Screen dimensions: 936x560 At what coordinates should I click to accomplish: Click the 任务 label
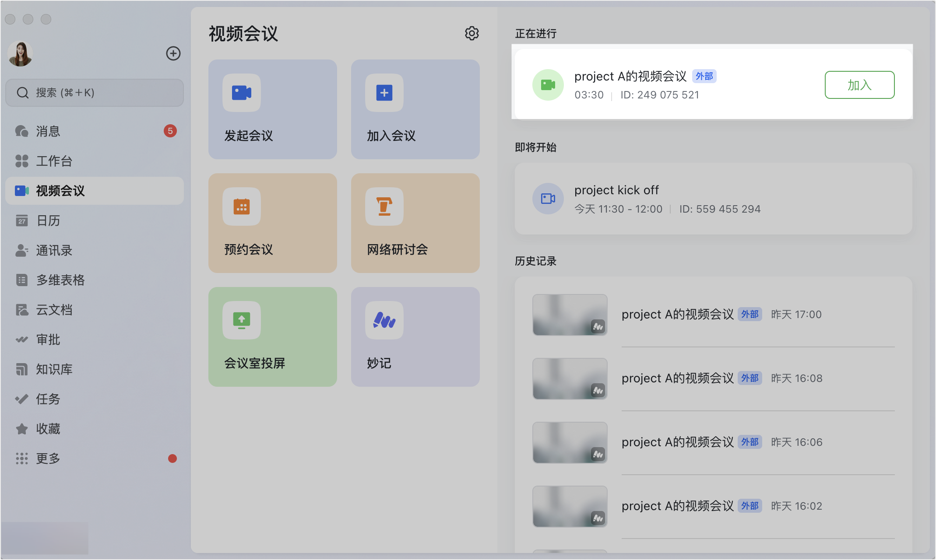pyautogui.click(x=48, y=399)
